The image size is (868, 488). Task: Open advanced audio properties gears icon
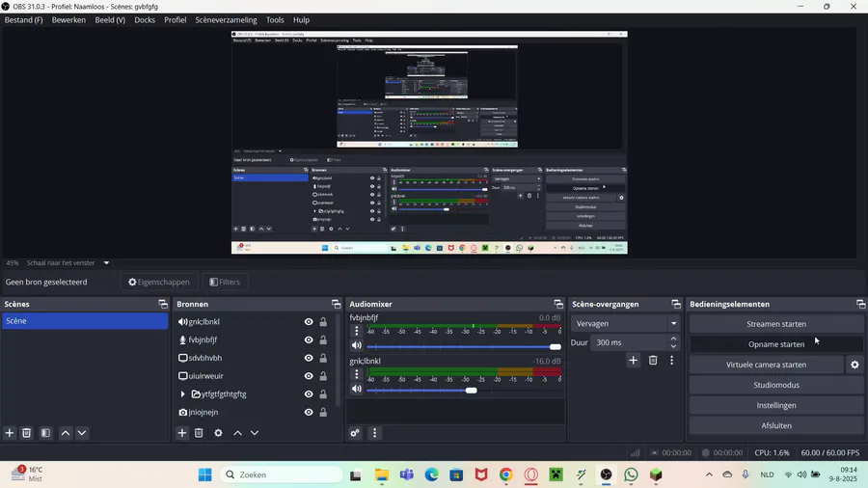[x=355, y=433]
